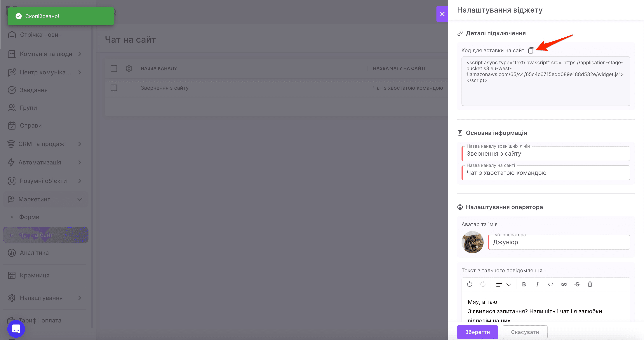The image size is (644, 340).
Task: Add a link in greeting editor
Action: 564,284
